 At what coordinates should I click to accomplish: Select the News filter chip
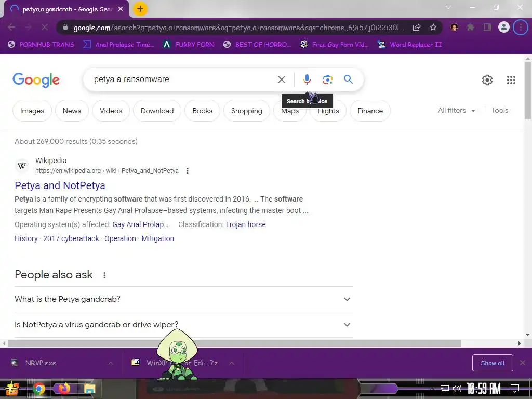pos(72,111)
